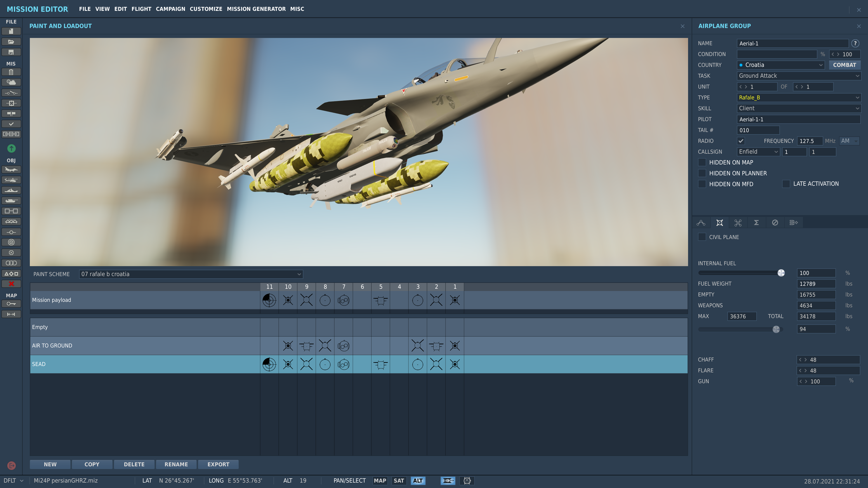Open the CAMPAIGN menu
Image resolution: width=868 pixels, height=488 pixels.
point(170,9)
